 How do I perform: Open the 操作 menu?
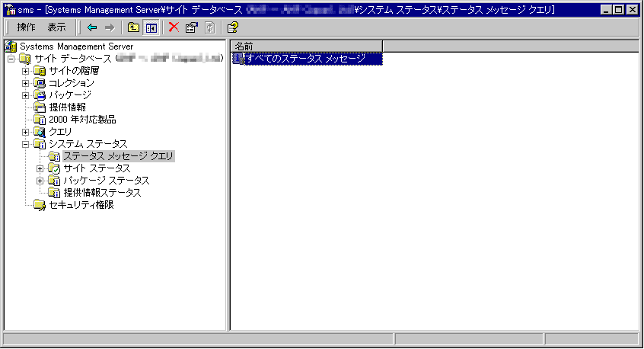[26, 27]
